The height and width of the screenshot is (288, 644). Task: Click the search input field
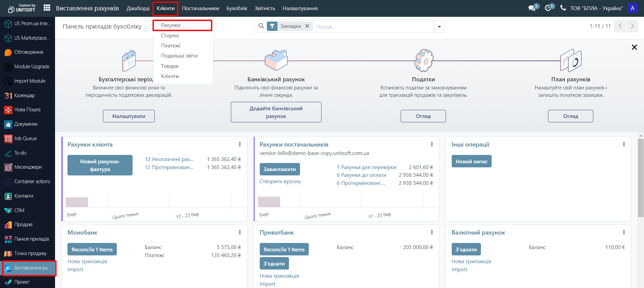click(373, 27)
